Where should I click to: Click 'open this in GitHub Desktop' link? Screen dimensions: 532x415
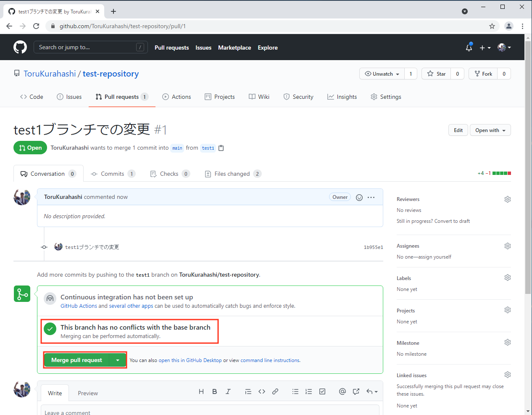190,360
